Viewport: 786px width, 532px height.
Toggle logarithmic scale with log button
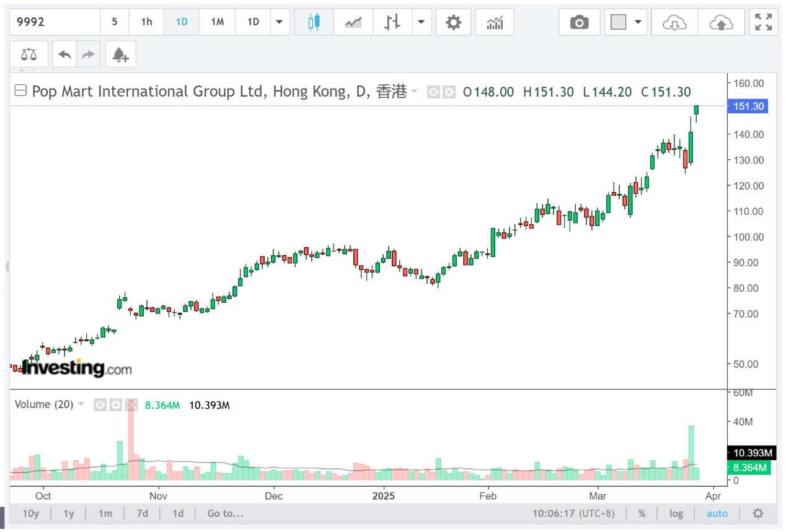point(676,513)
